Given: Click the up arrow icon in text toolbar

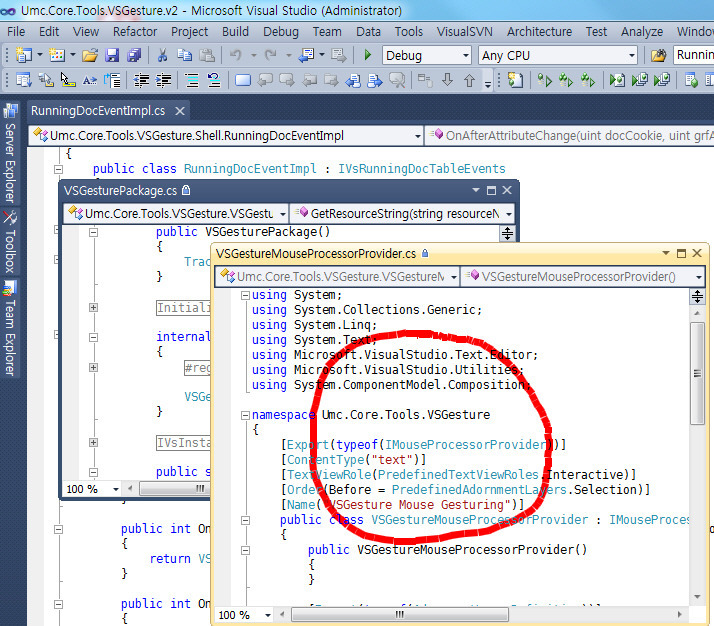Looking at the screenshot, I should 469,81.
